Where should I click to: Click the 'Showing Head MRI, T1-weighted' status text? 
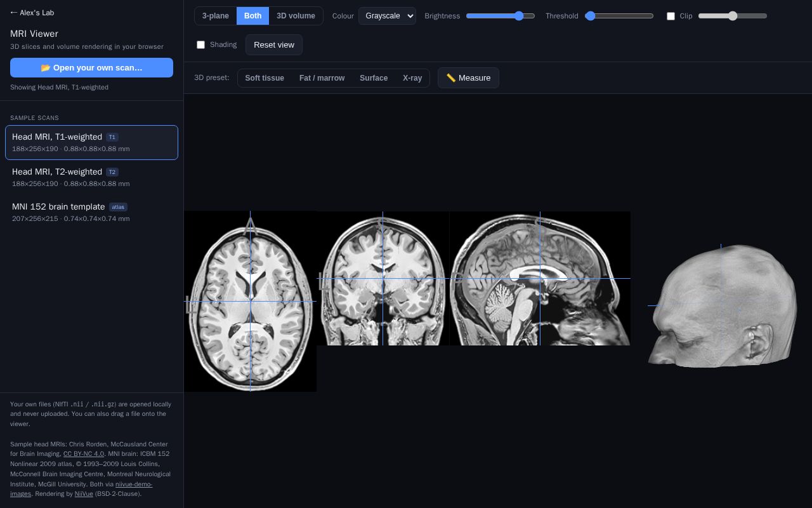(x=59, y=87)
